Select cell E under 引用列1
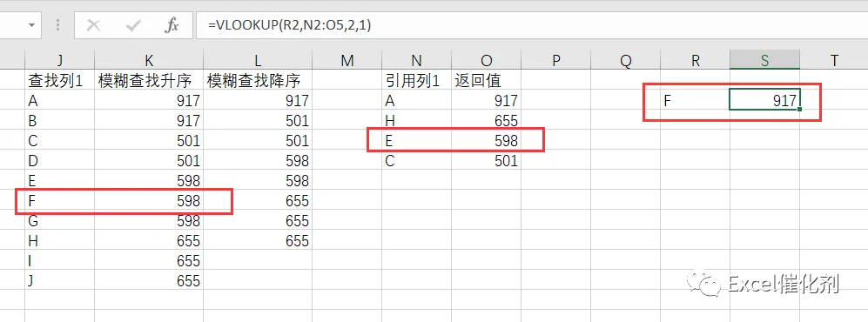 point(417,140)
